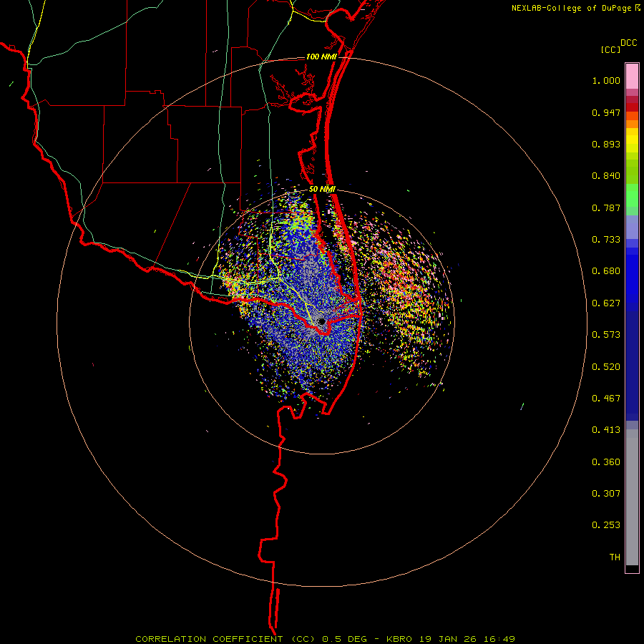Click the 0.307 color scale value
644x644 pixels.
(x=606, y=494)
